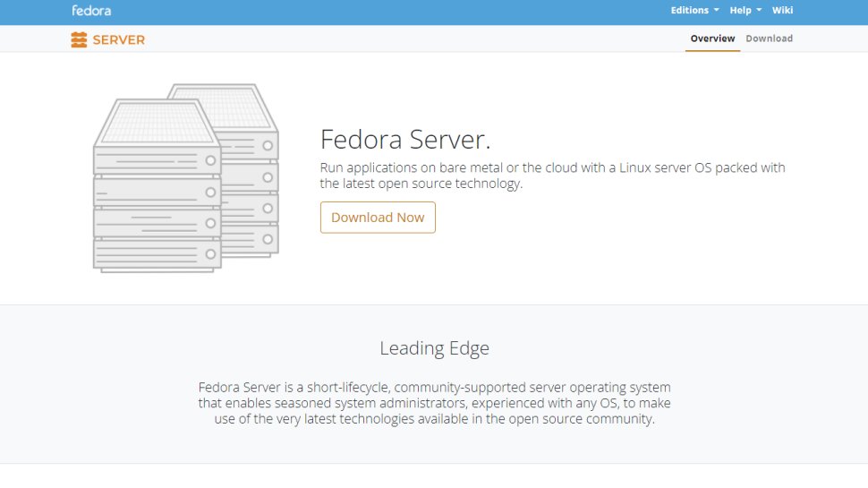
Task: Open the Editions dropdown menu
Action: pos(694,10)
